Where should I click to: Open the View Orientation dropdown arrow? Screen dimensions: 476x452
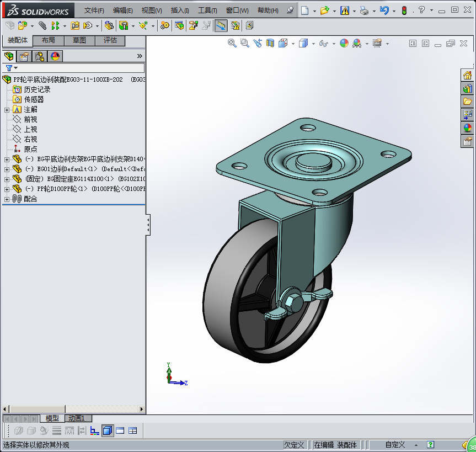[293, 44]
